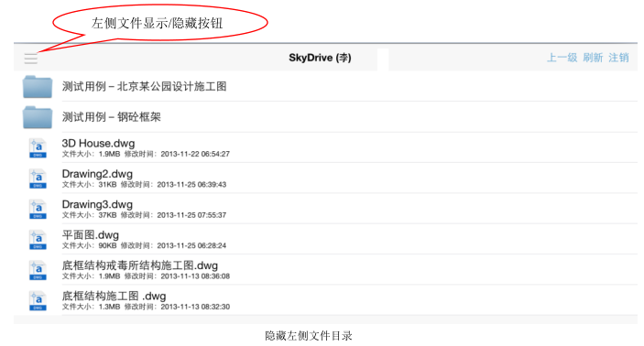Open the 北京某公园设计施工图 folder icon
The width and height of the screenshot is (644, 346).
tap(38, 87)
